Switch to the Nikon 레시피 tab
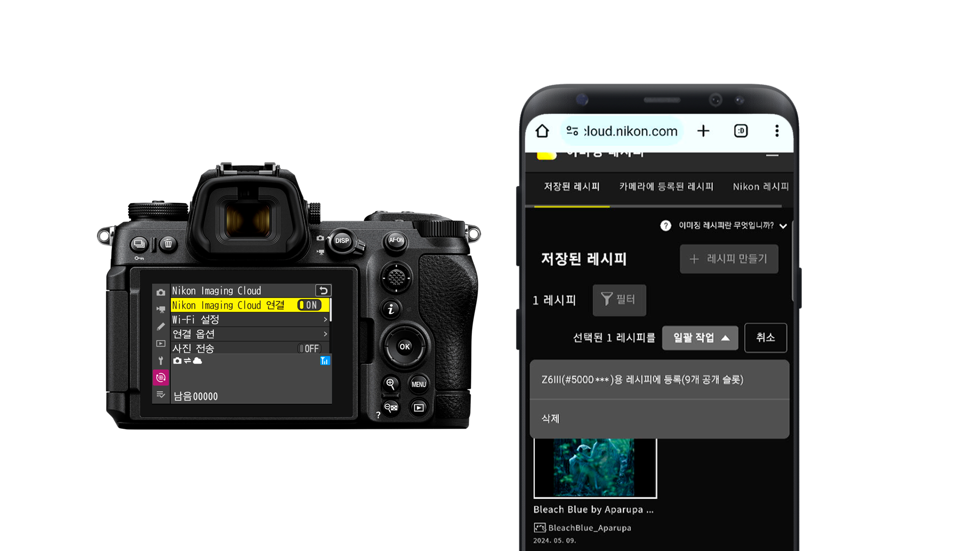Image resolution: width=980 pixels, height=551 pixels. (x=761, y=187)
